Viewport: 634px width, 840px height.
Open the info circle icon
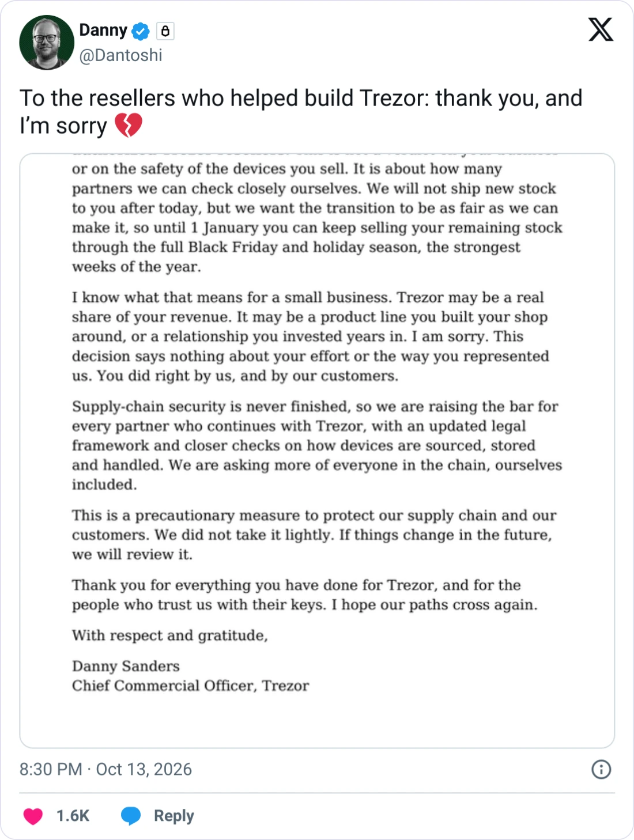601,769
